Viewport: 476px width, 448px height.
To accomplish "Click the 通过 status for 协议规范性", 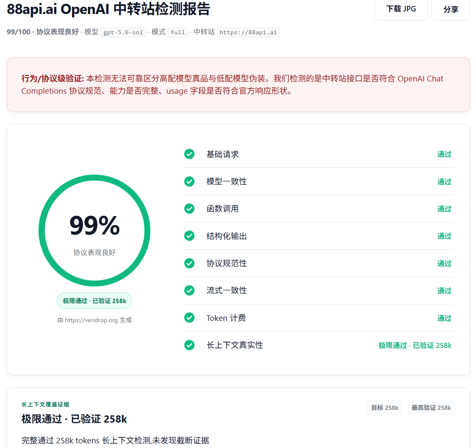I will click(x=444, y=263).
